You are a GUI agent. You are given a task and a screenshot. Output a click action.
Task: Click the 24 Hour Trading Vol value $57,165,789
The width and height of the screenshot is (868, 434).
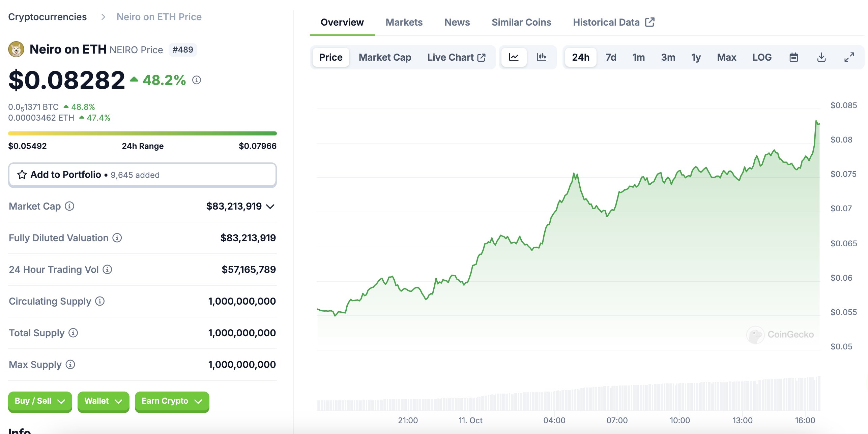[249, 270]
